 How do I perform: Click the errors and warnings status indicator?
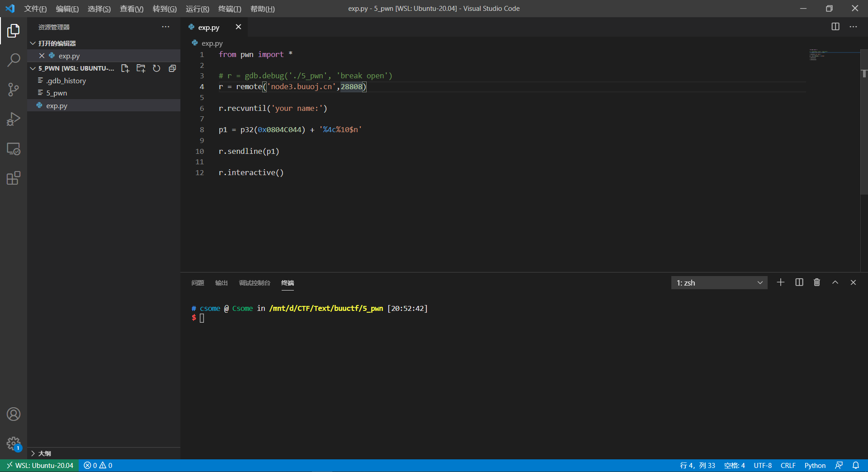(x=98, y=465)
